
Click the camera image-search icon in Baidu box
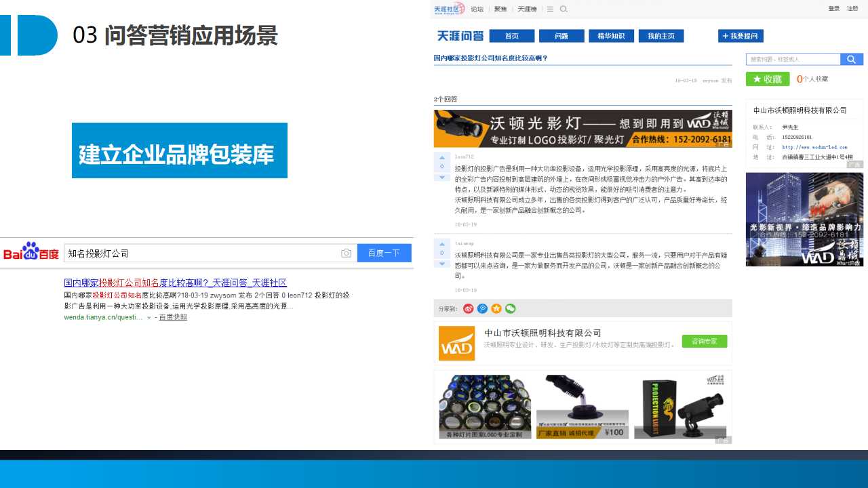click(x=346, y=253)
